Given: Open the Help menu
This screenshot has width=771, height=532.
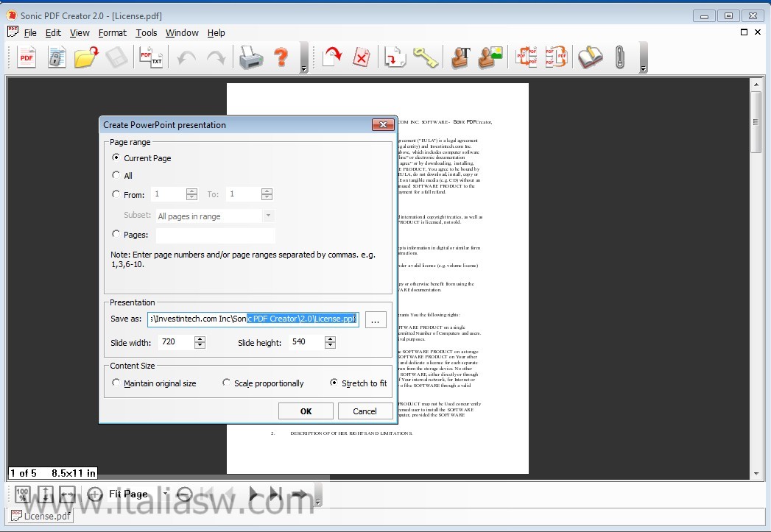Looking at the screenshot, I should click(216, 33).
